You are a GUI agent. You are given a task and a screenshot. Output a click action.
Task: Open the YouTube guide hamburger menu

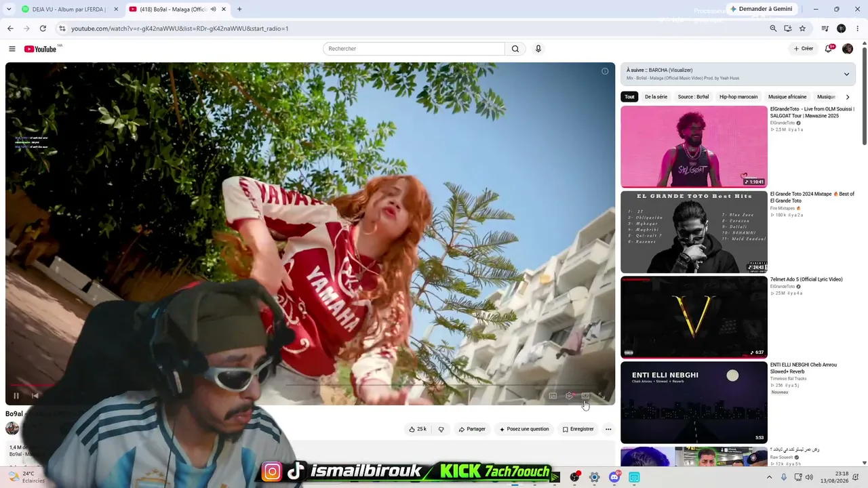[12, 49]
